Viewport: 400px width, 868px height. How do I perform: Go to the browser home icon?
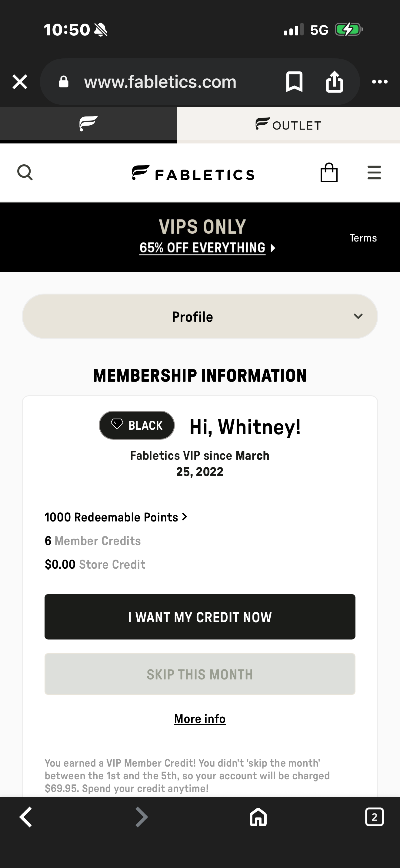pyautogui.click(x=258, y=817)
